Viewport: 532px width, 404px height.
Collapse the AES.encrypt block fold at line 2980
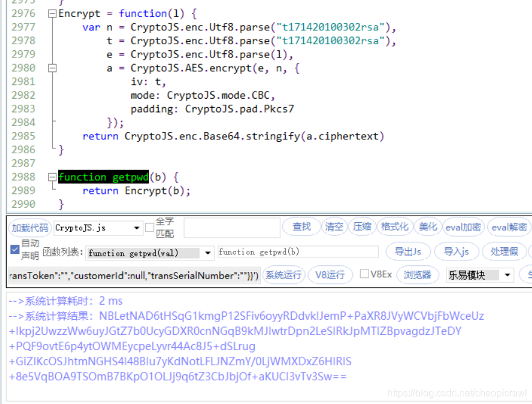(52, 68)
